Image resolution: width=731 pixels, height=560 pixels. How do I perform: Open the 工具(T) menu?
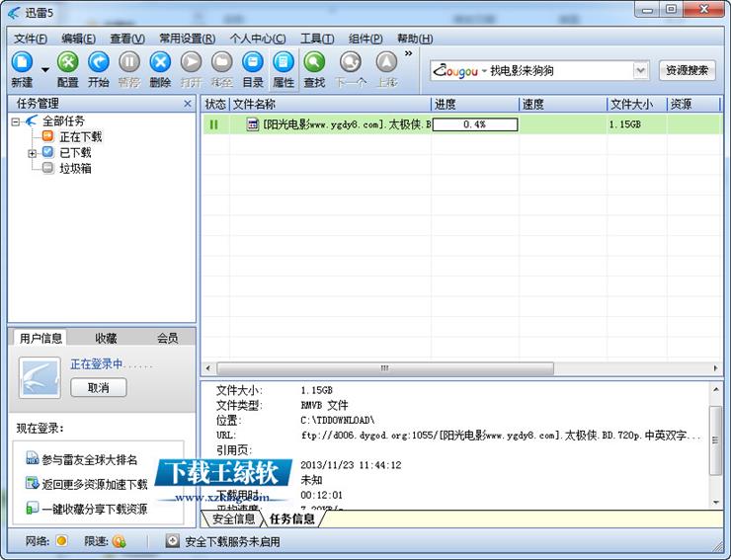click(x=317, y=39)
